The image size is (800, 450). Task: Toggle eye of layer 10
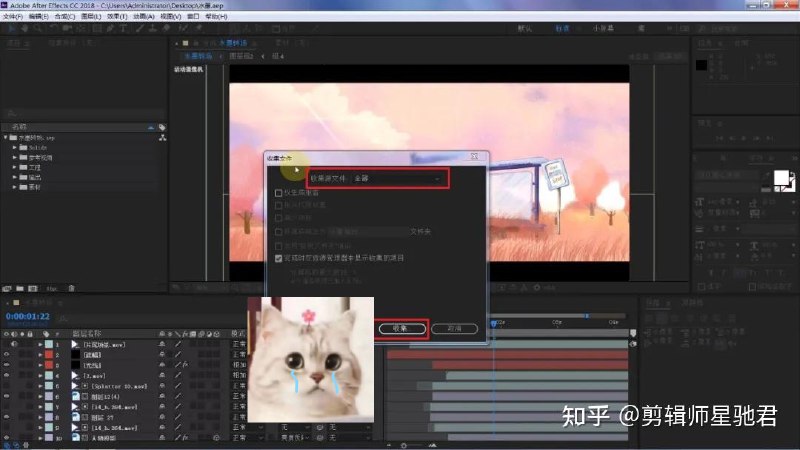(x=7, y=438)
